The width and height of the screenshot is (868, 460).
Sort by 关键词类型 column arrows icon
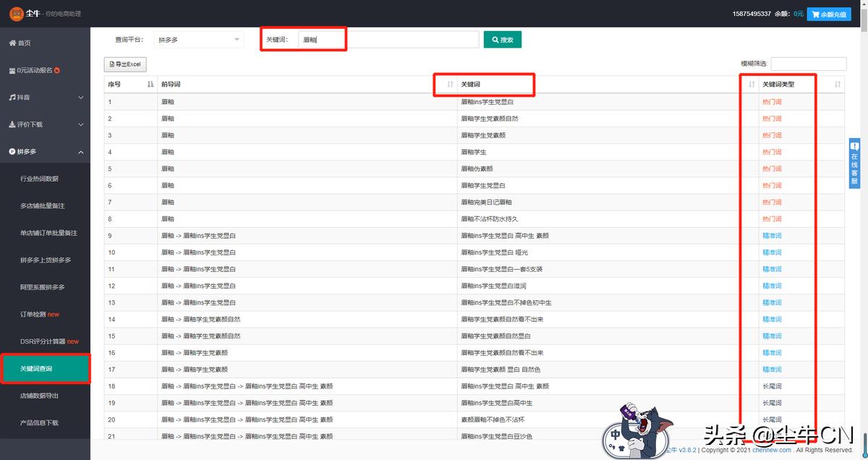[x=838, y=85]
